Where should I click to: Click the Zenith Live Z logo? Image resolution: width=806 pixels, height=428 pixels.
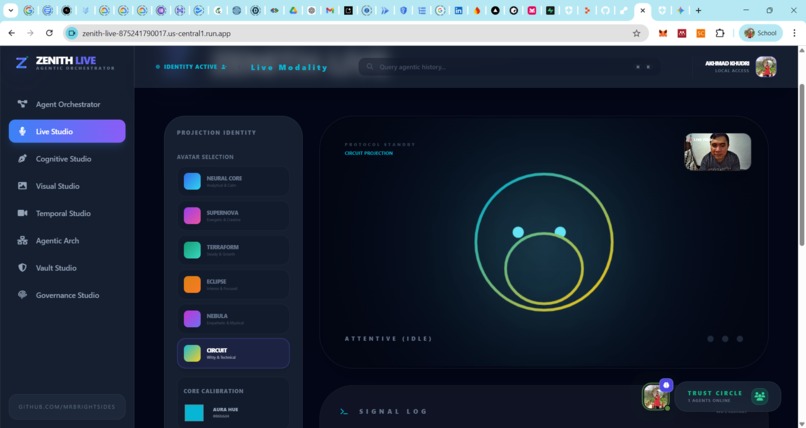click(x=21, y=63)
